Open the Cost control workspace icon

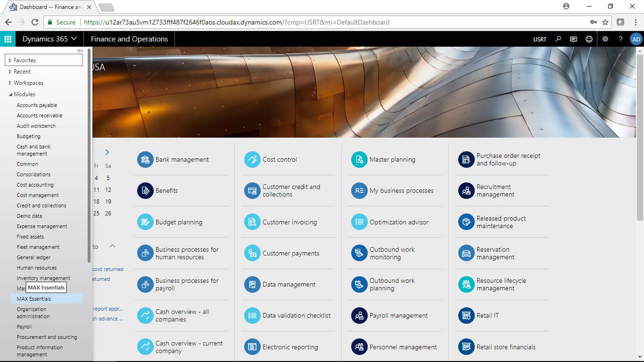click(252, 159)
